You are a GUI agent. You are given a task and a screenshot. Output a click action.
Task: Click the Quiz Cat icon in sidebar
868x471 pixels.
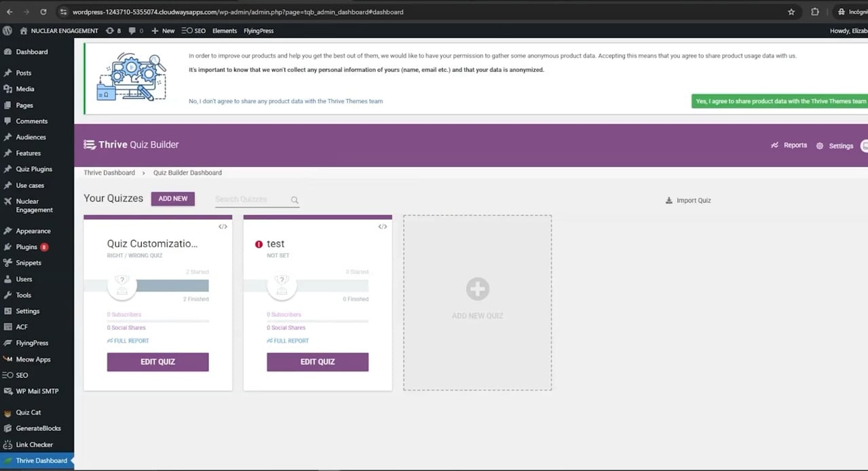coord(7,413)
